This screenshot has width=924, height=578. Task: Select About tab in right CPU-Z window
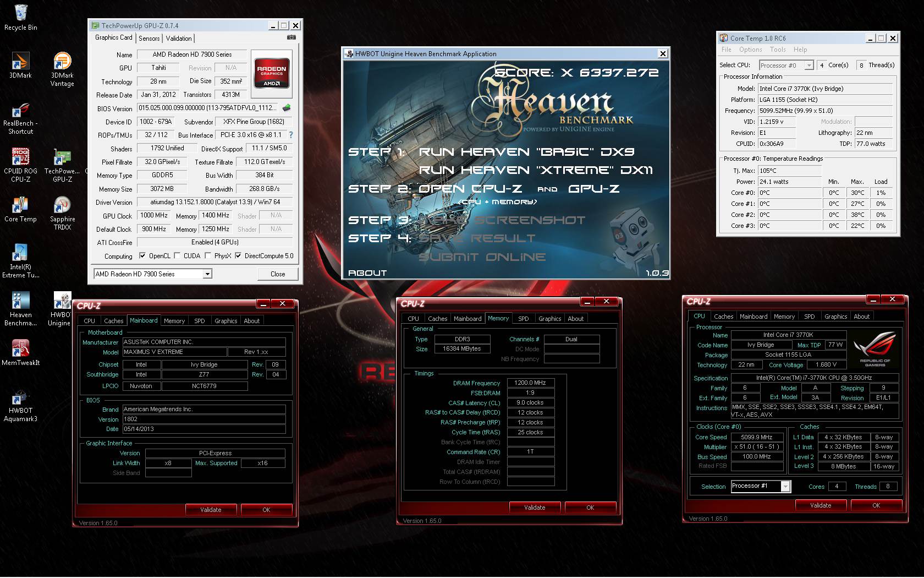coord(862,317)
